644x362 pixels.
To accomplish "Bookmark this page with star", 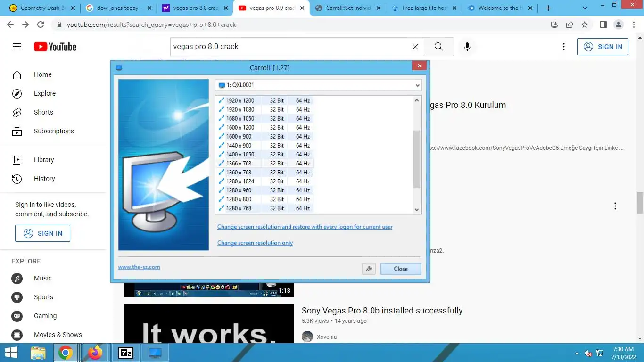I will tap(585, 25).
